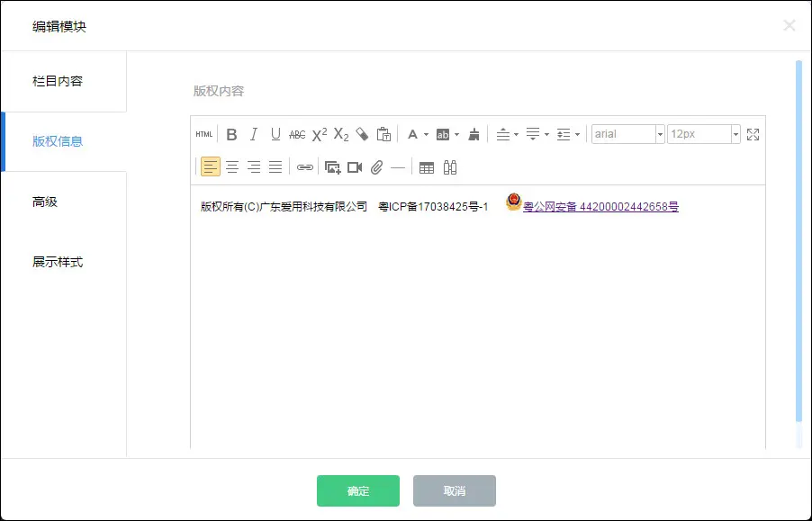Apply superscript formatting
Image resolution: width=812 pixels, height=521 pixels.
tap(320, 134)
